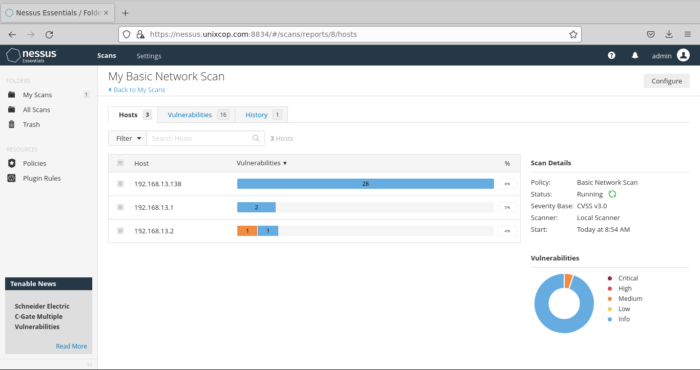Open the notifications bell icon
The width and height of the screenshot is (700, 370).
[x=635, y=55]
